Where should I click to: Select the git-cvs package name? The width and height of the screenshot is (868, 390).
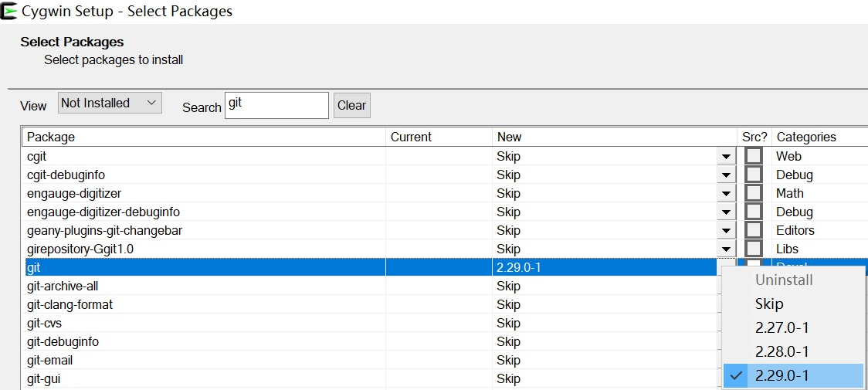pyautogui.click(x=44, y=323)
